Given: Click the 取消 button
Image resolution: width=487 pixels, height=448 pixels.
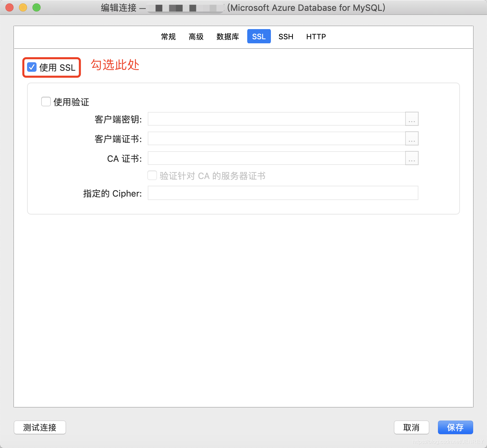Looking at the screenshot, I should coord(411,427).
